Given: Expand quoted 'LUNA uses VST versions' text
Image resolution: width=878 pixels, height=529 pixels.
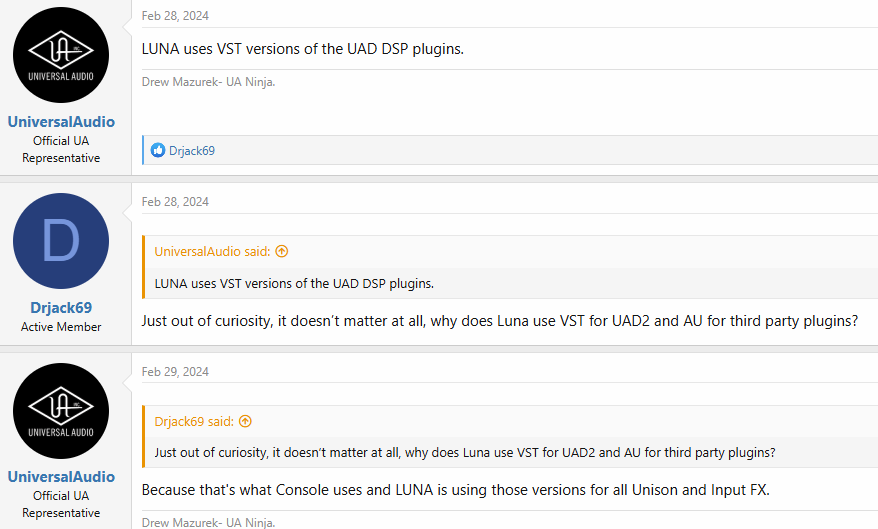Looking at the screenshot, I should click(x=294, y=283).
